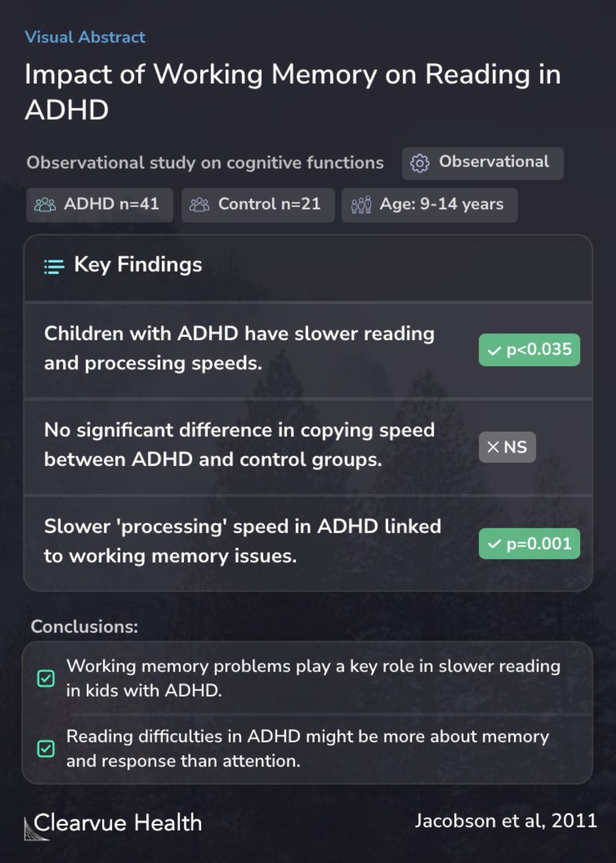Screen dimensions: 616x863
Task: Click the slower reading speeds finding row
Action: 308,350
